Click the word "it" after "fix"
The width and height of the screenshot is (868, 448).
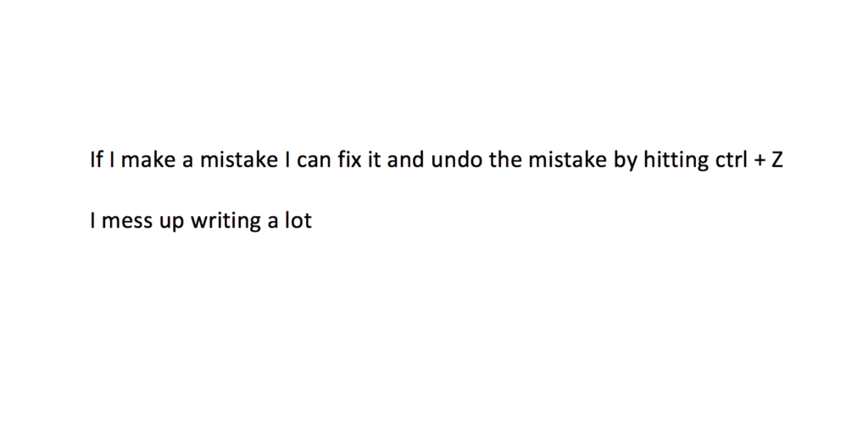(x=374, y=159)
